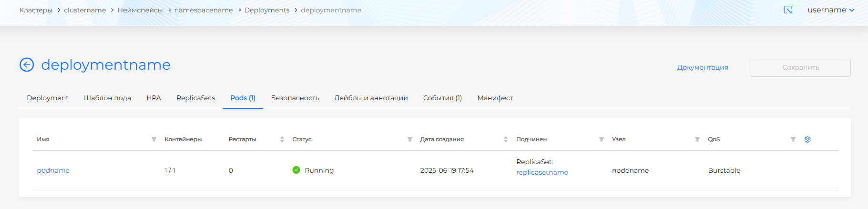The width and height of the screenshot is (868, 209).
Task: Click the back arrow beside deploymentname
Action: point(27,64)
